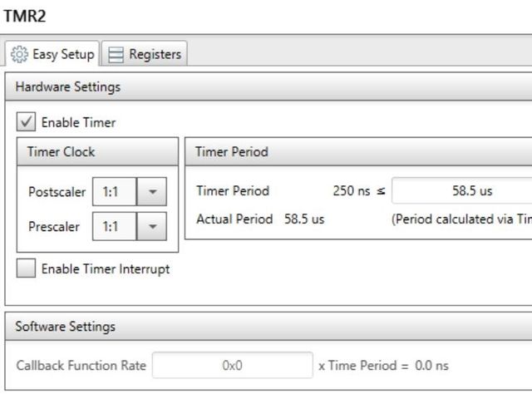Click the Timer Period group header
The height and width of the screenshot is (399, 532).
tap(232, 151)
